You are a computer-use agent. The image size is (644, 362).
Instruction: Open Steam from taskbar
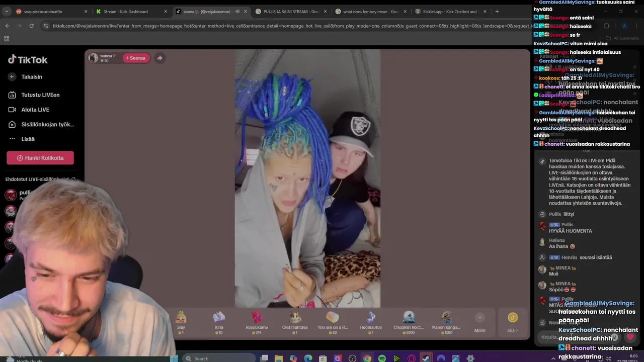click(x=426, y=358)
